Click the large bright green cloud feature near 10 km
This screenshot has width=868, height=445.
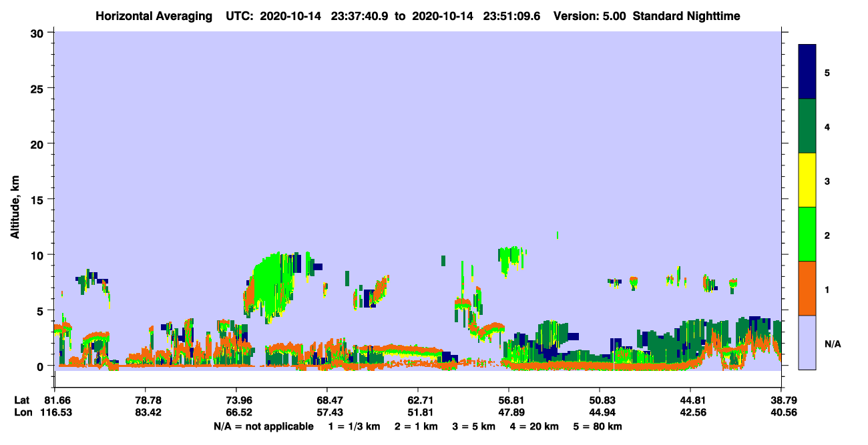(x=270, y=287)
